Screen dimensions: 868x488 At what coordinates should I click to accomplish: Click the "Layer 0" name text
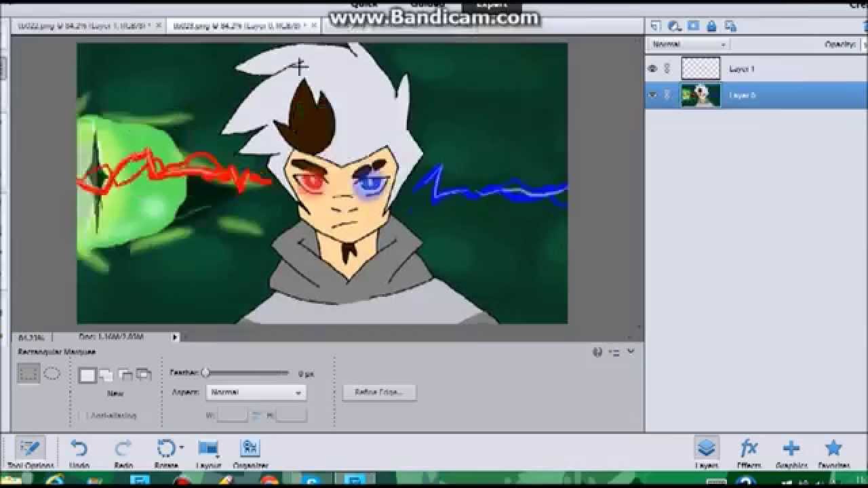742,96
